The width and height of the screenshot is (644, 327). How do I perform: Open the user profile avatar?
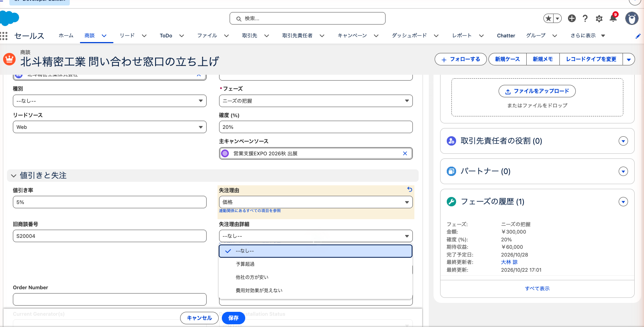pyautogui.click(x=632, y=18)
